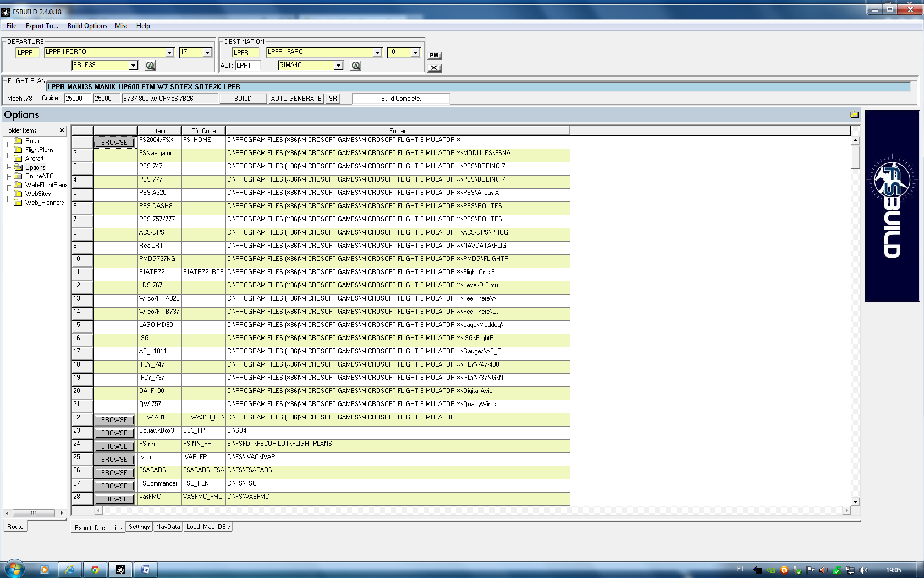Expand departure runway 17 dropdown
This screenshot has height=578, width=924.
point(207,52)
